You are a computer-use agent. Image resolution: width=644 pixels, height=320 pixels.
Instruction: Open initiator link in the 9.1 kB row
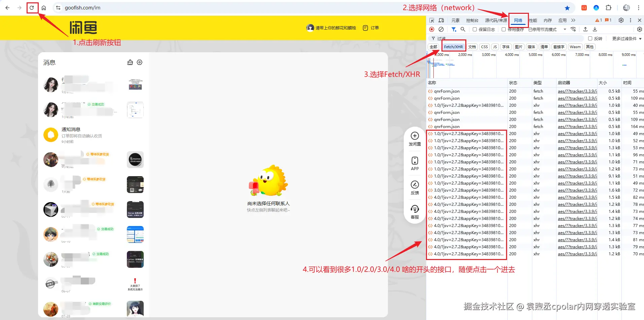577,176
